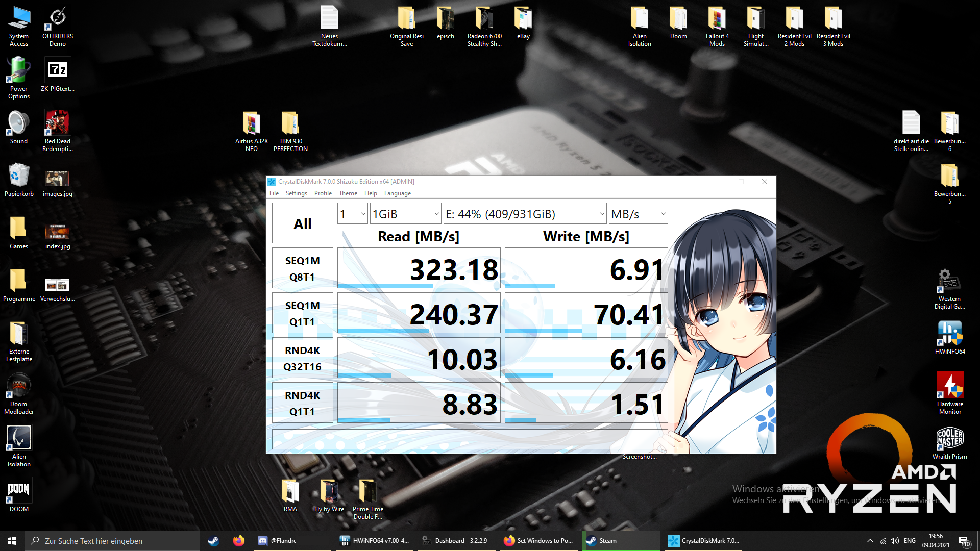Image resolution: width=980 pixels, height=551 pixels.
Task: Open the Settings menu in CrystalDiskMark
Action: click(296, 193)
